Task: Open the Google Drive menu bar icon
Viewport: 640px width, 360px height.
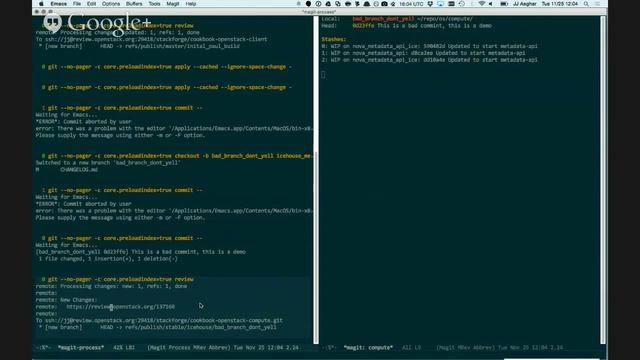Action: click(328, 4)
